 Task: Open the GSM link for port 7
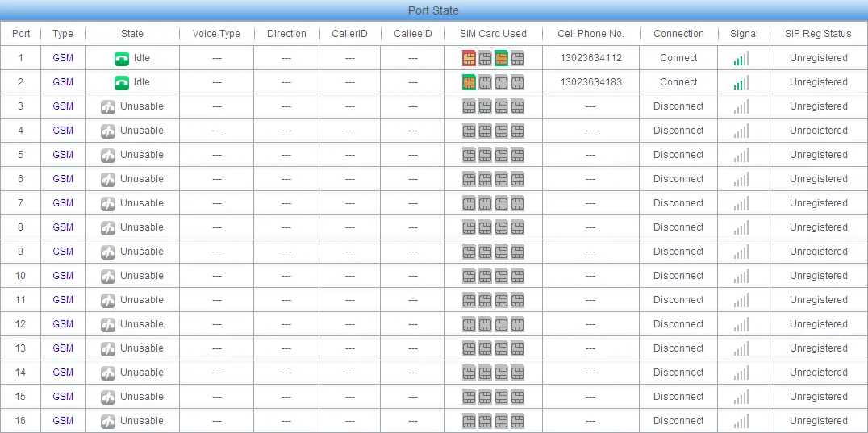point(63,203)
